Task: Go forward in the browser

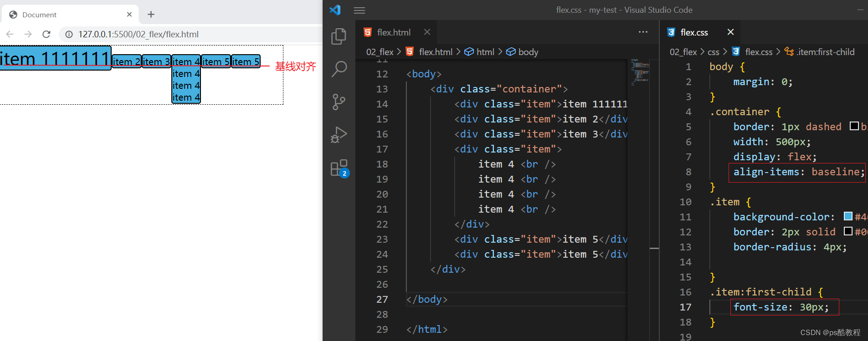Action: click(x=28, y=34)
